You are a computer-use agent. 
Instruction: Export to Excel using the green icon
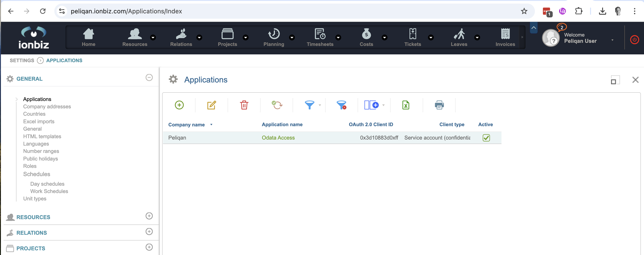click(x=406, y=105)
